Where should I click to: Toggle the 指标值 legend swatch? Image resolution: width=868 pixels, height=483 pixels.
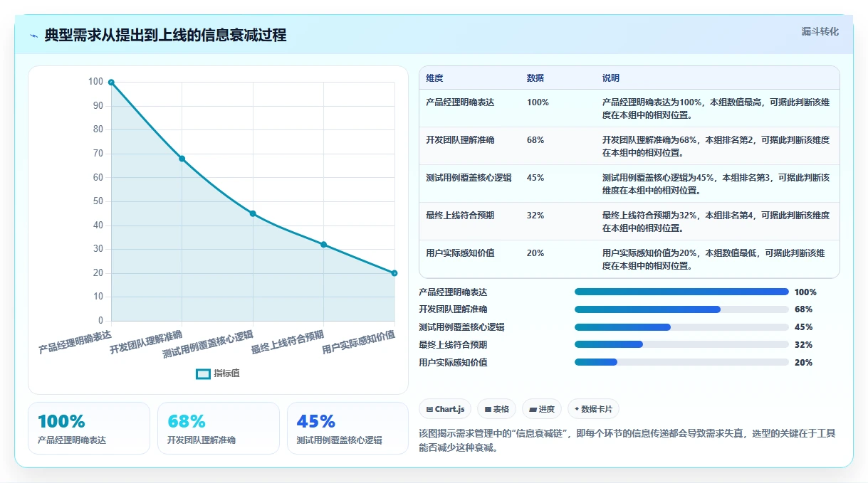204,373
